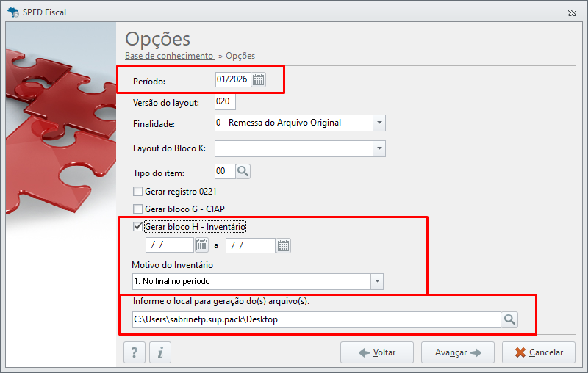Open the Base de conhecimento link
Viewport: 588px width, 373px height.
coord(170,56)
